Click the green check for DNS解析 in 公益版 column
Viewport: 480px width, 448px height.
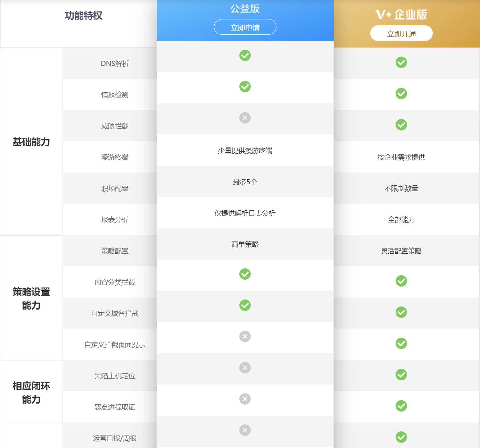point(245,56)
